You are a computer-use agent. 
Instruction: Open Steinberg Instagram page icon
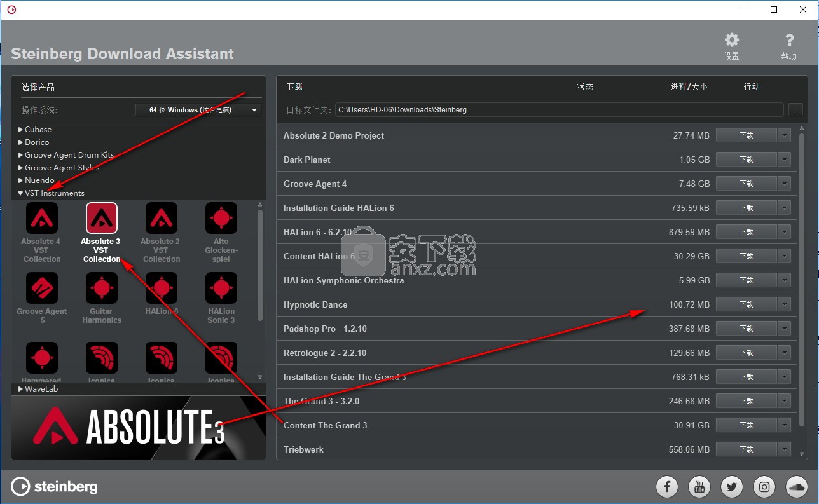(764, 487)
